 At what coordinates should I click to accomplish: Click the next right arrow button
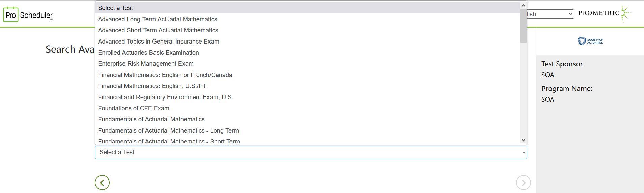pyautogui.click(x=523, y=183)
